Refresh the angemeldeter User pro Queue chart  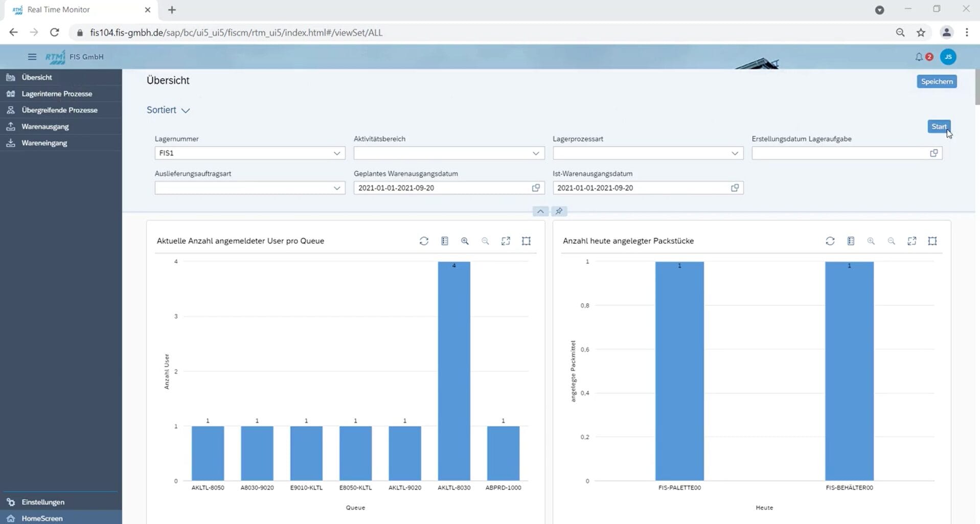click(424, 241)
